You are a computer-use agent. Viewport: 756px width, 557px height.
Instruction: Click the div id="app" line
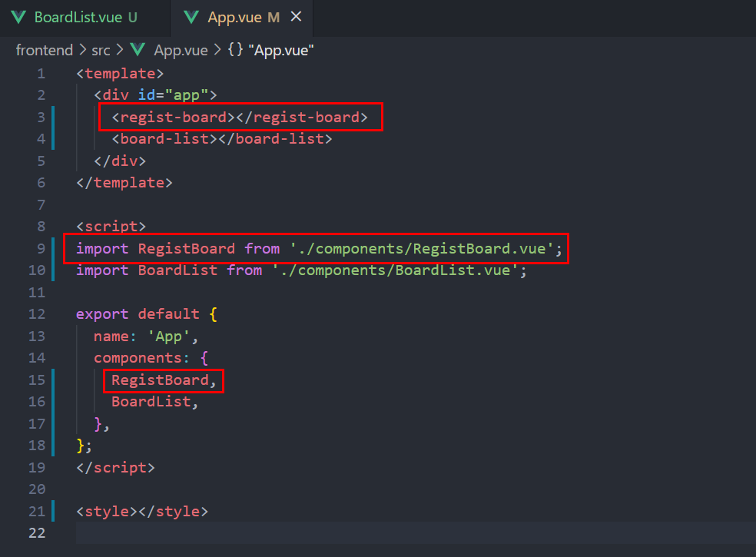click(155, 95)
